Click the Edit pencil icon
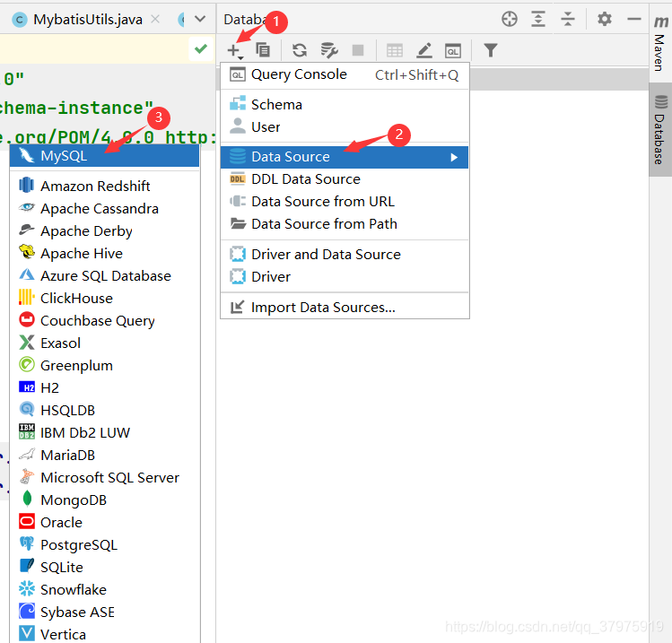Image resolution: width=672 pixels, height=643 pixels. (x=423, y=50)
